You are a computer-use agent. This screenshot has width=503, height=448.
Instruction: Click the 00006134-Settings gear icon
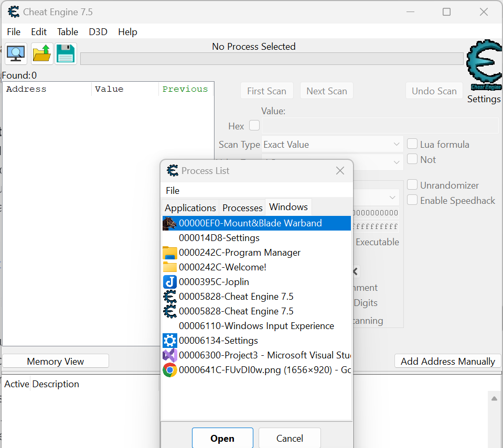[x=170, y=341]
